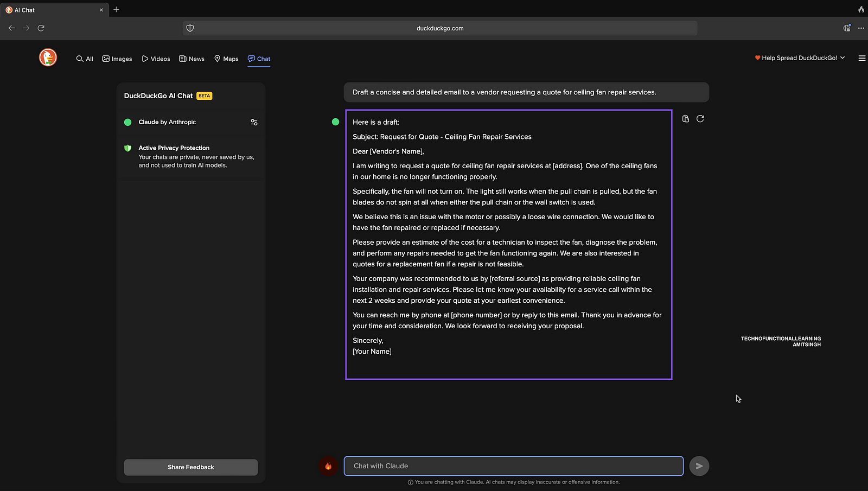The image size is (868, 491).
Task: Switch to the Images search tab
Action: coord(117,59)
